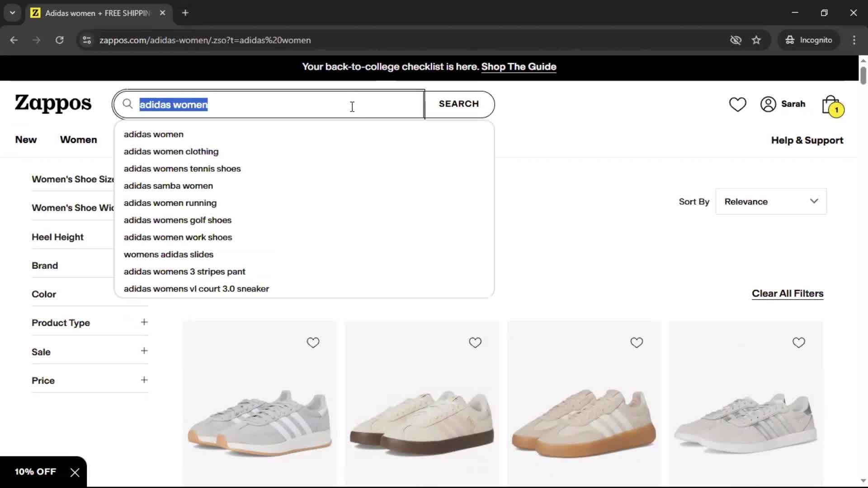
Task: Expand the Sale filter
Action: (90, 352)
